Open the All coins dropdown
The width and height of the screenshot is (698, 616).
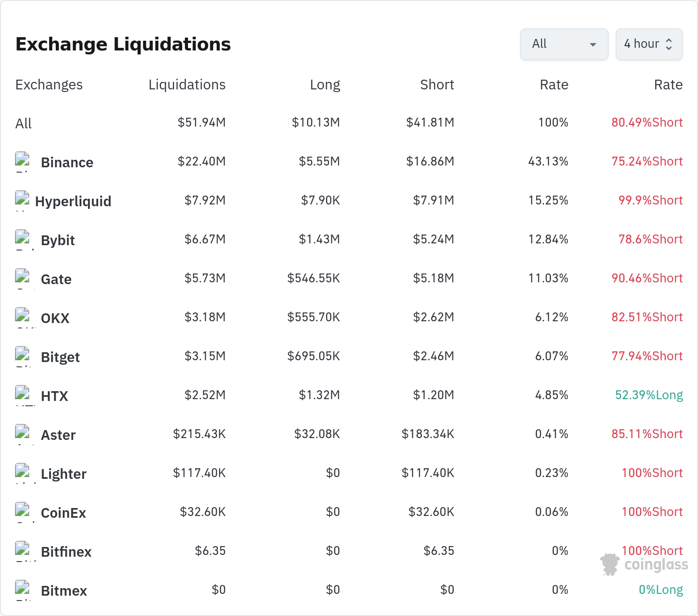tap(564, 44)
